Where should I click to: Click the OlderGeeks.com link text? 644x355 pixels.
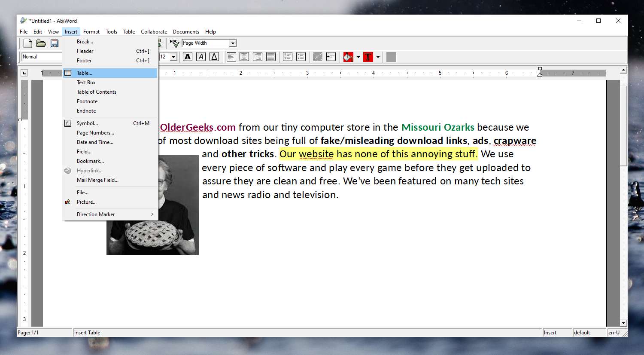198,127
